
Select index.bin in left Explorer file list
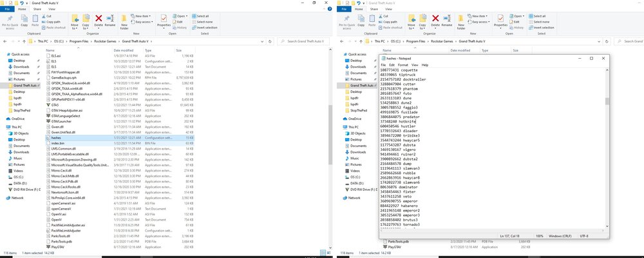(120, 143)
